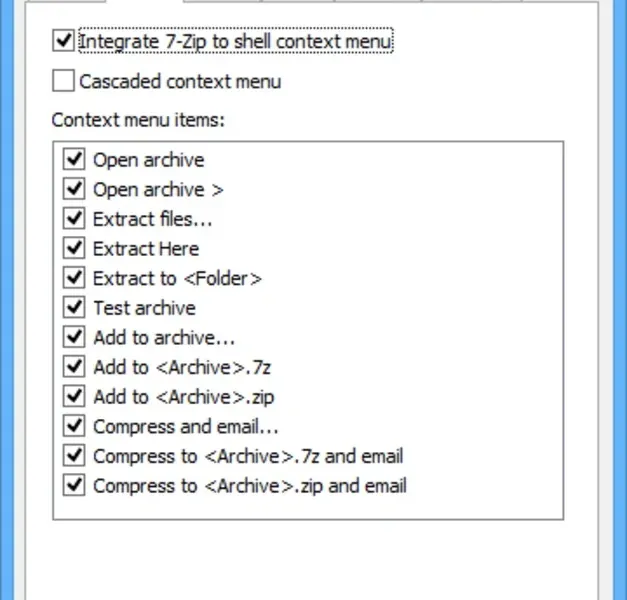The image size is (627, 600).
Task: Uncheck the first 'Open archive' checkbox
Action: 74,160
